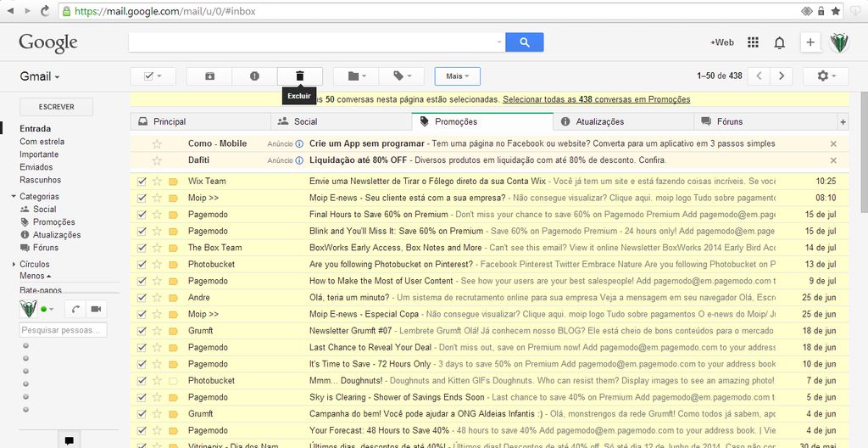Click the chat bubble icon at bottom left
The width and height of the screenshot is (868, 448).
pyautogui.click(x=70, y=441)
